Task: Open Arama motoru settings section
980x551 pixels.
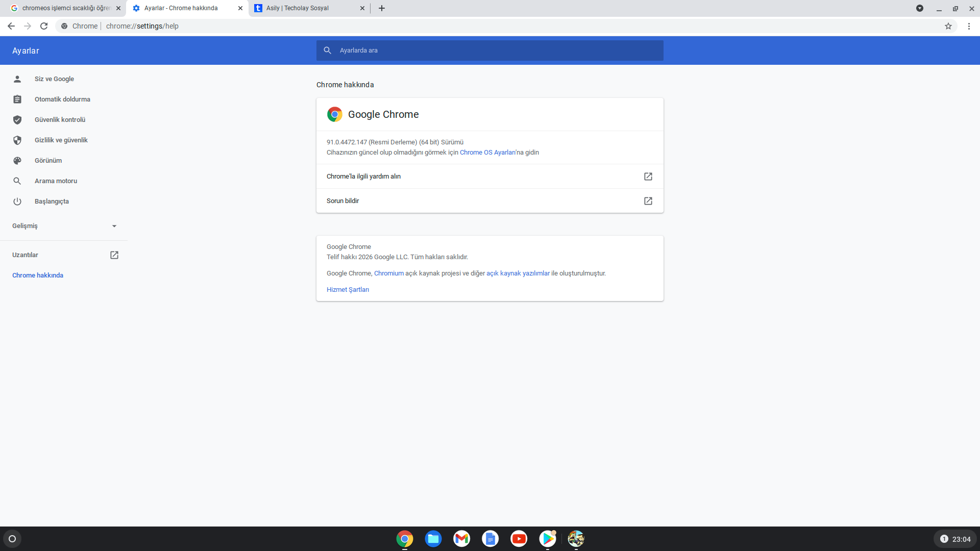Action: (x=64, y=181)
